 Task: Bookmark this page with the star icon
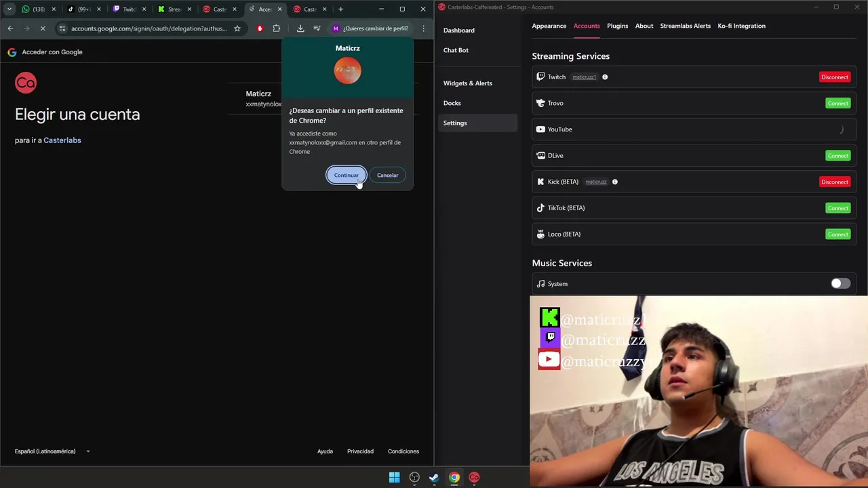pos(237,28)
